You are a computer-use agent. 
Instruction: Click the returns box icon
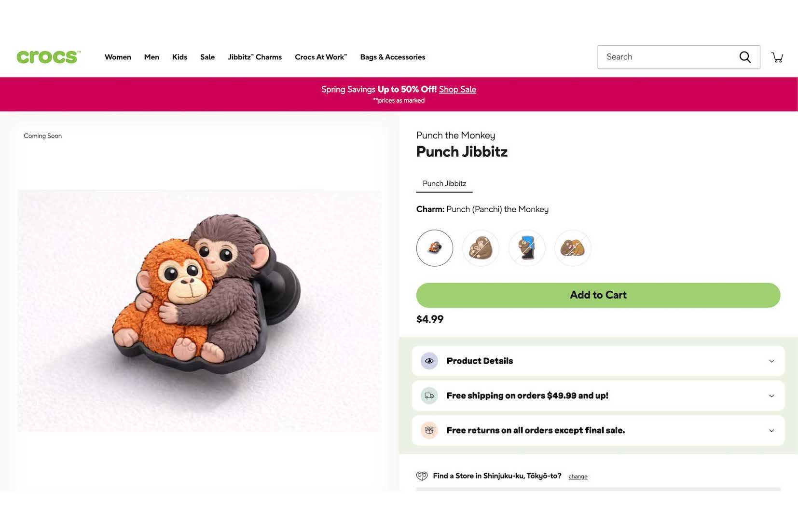click(429, 430)
